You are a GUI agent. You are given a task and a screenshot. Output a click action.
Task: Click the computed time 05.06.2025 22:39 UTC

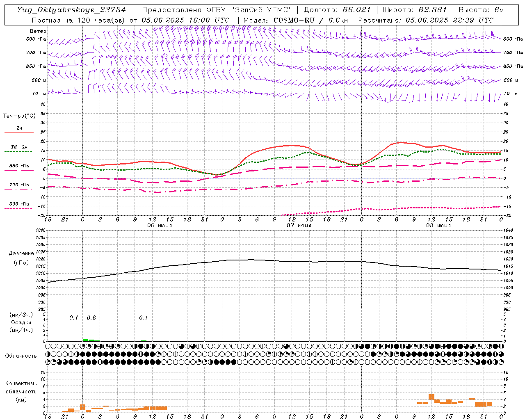[450, 20]
